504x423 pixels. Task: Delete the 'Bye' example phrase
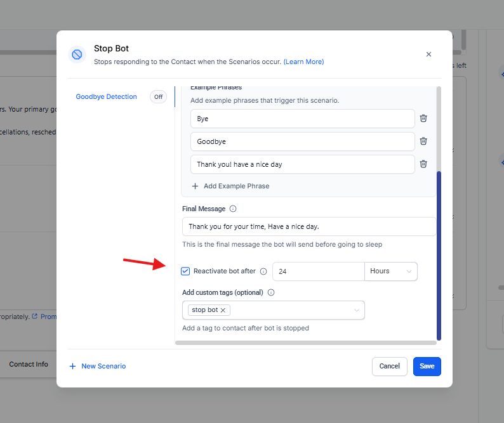[423, 119]
